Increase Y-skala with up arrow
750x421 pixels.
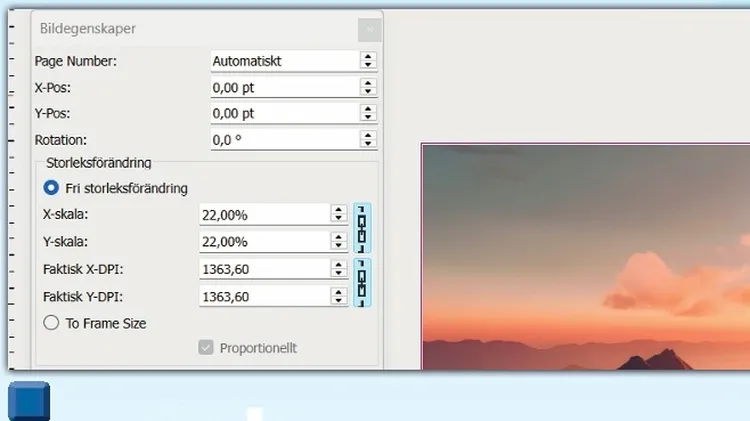[339, 237]
